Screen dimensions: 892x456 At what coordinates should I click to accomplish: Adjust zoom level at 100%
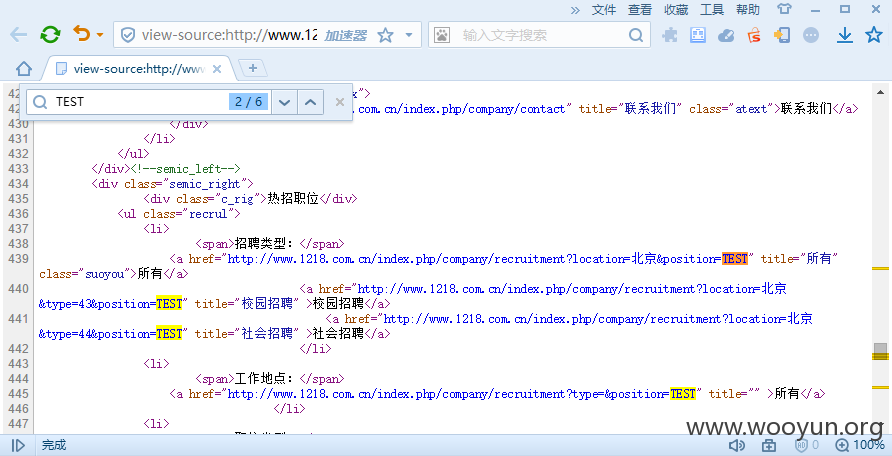click(860, 445)
